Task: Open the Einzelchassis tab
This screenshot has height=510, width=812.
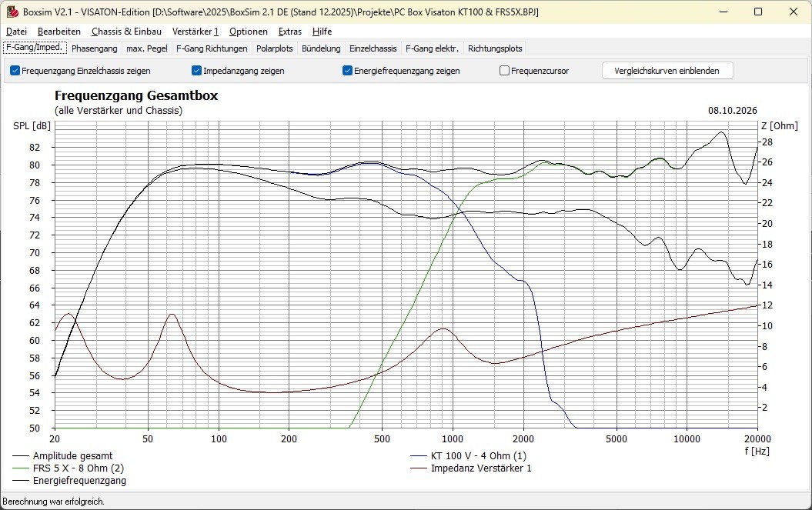Action: coord(373,48)
